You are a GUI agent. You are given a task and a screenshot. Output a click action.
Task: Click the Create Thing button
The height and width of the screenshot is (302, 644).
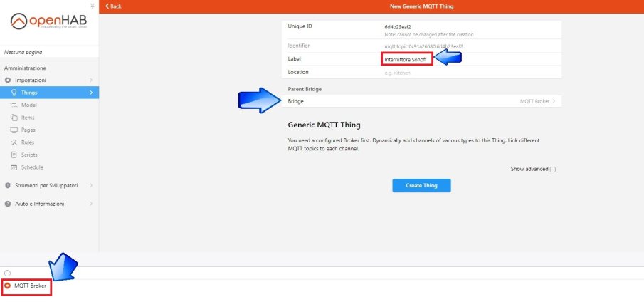click(421, 185)
